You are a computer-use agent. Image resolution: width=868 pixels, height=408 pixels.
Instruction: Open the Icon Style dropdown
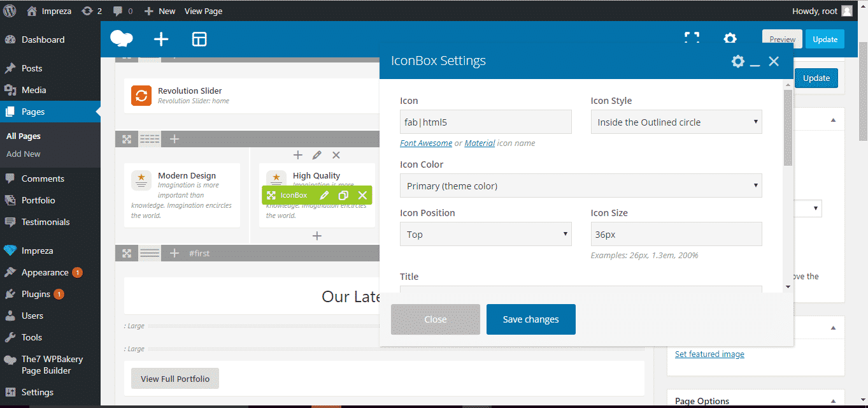pos(676,122)
